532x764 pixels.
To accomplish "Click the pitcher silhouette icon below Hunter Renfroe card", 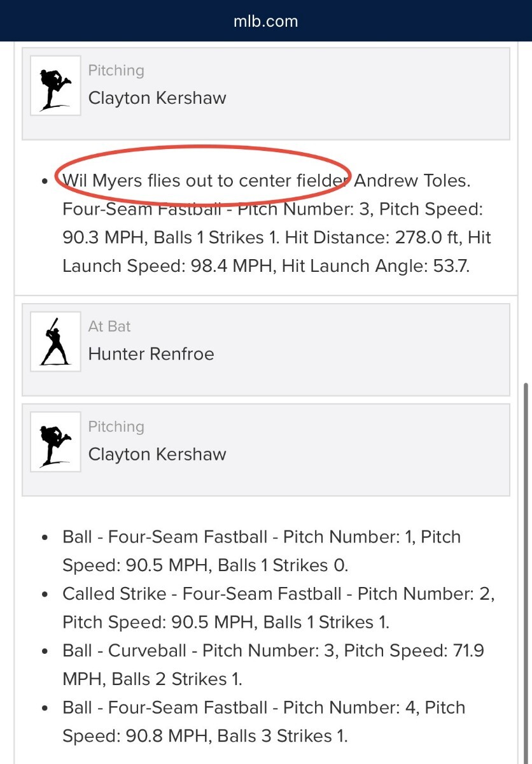I will click(55, 441).
